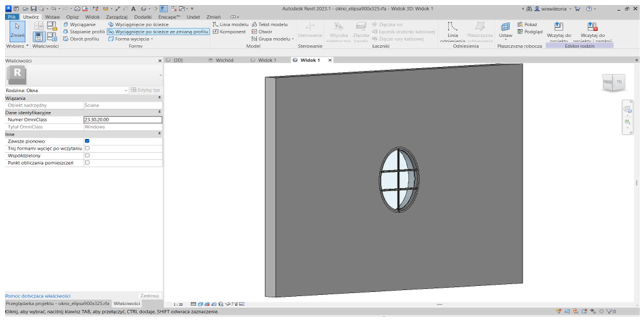This screenshot has height=322, width=644.
Task: Click the Numer OmniClass input field
Action: click(x=122, y=120)
